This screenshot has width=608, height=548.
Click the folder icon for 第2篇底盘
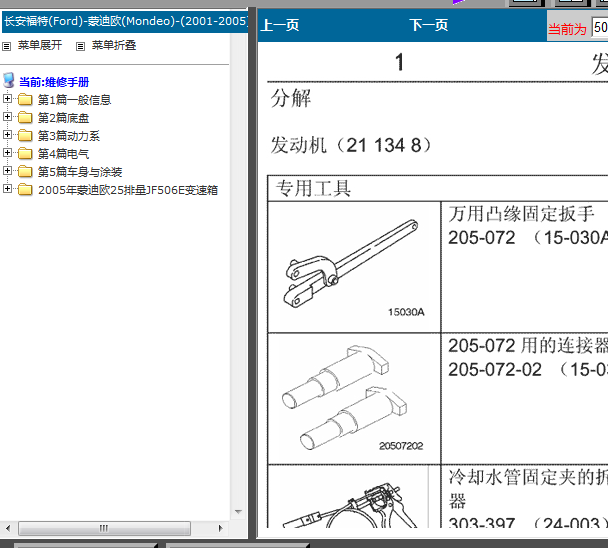coord(25,118)
